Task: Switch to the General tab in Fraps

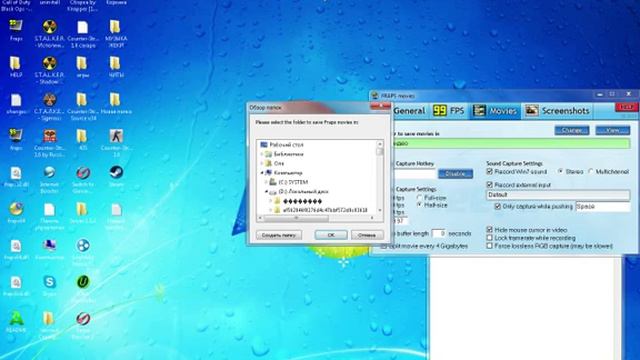Action: [409, 111]
